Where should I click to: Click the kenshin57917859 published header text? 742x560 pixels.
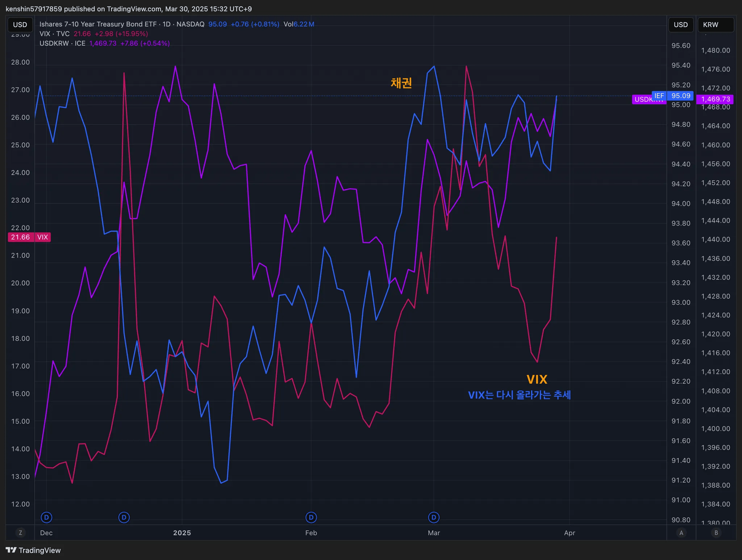[x=129, y=9]
